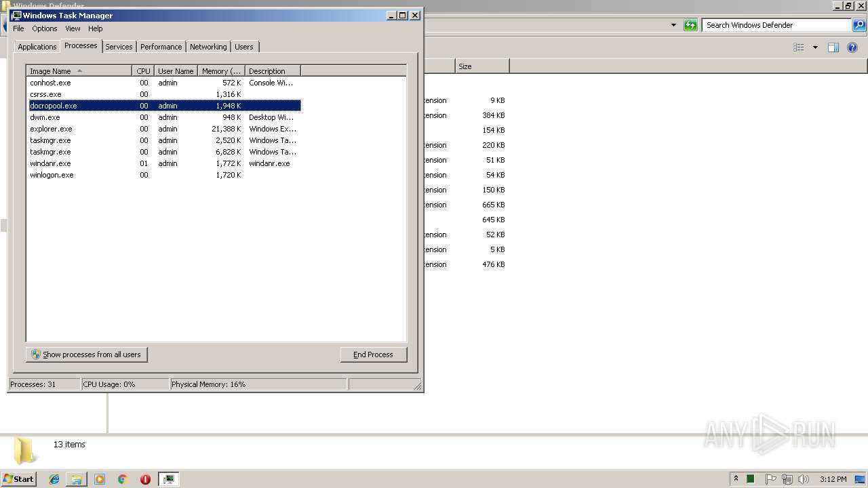Screen dimensions: 868x488
Task: Sort by User Name column header
Action: click(176, 71)
